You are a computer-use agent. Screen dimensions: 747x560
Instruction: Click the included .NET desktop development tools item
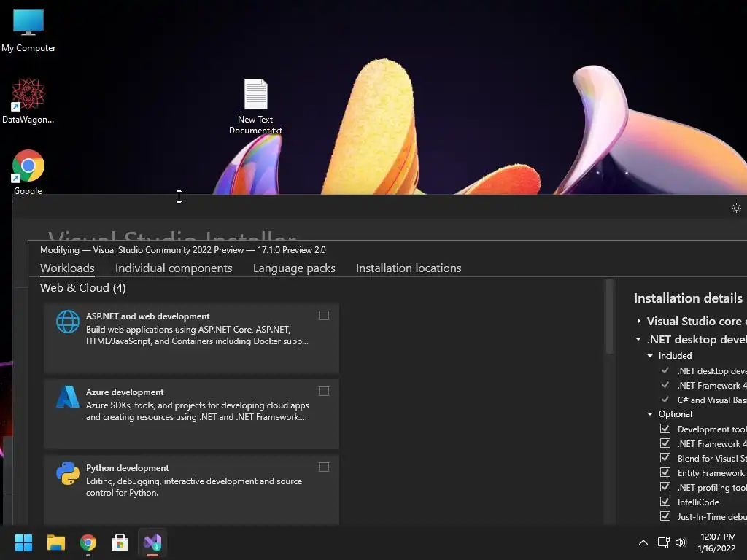pos(712,370)
